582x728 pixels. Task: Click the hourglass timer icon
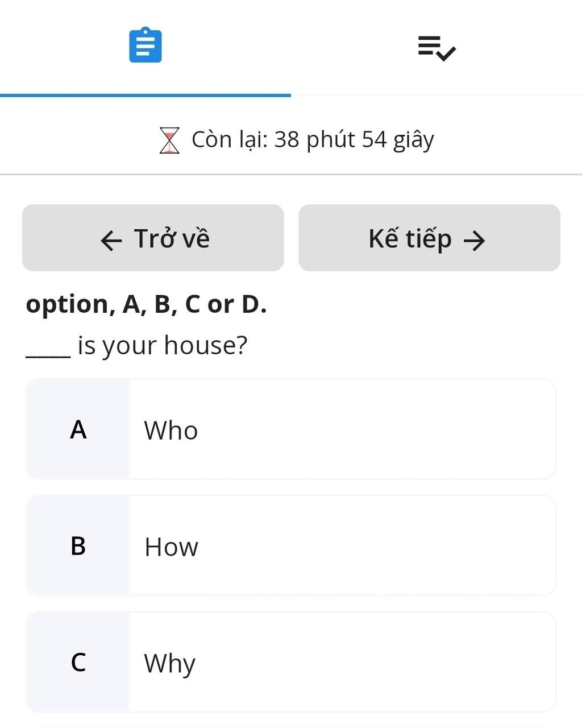click(169, 140)
